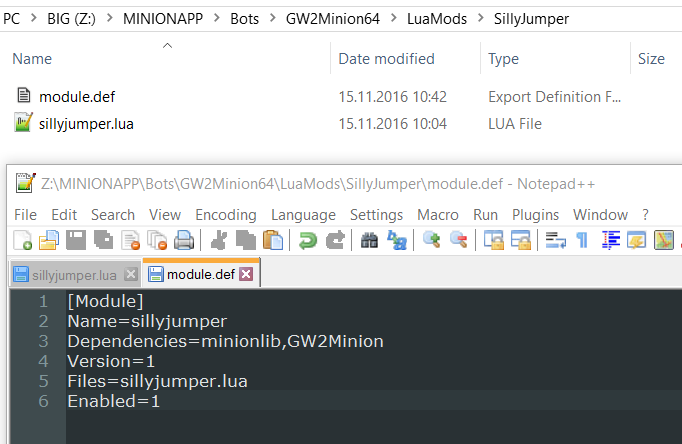
Task: Close the module.def tab
Action: [246, 274]
